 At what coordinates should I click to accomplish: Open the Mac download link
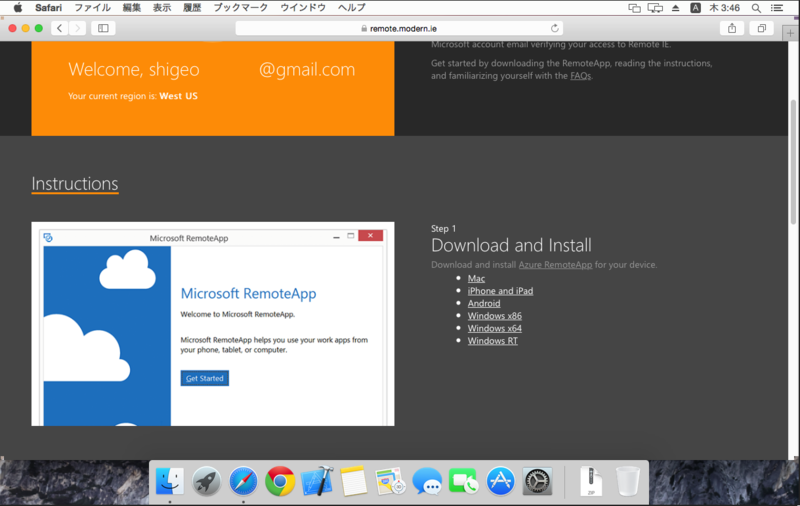[476, 279]
